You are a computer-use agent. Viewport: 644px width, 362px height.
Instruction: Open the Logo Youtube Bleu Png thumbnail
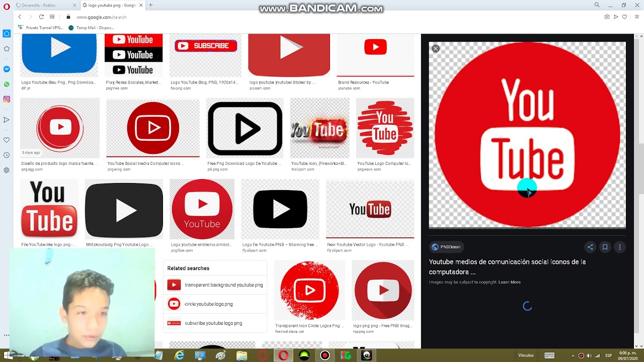(59, 55)
